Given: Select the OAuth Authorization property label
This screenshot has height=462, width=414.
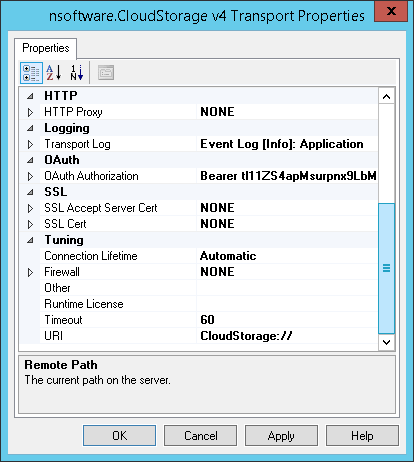Looking at the screenshot, I should point(91,176).
